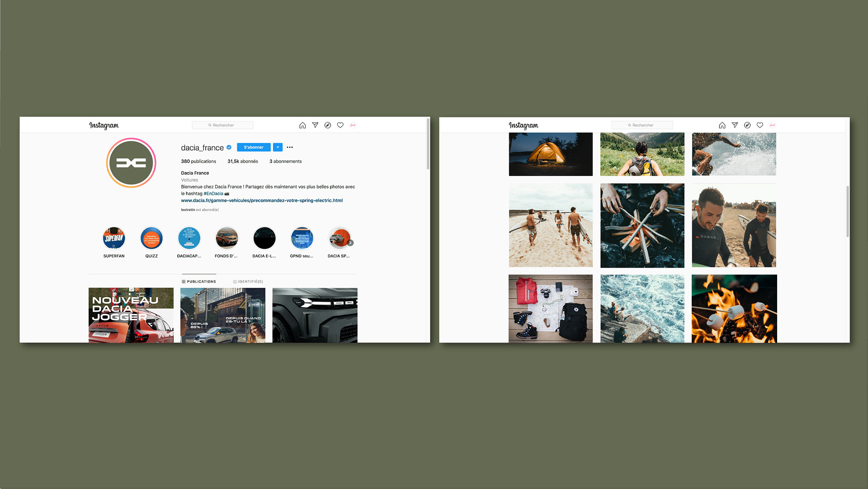Open the hiking gear flat-lay photo
This screenshot has height=489, width=868.
coord(551,309)
